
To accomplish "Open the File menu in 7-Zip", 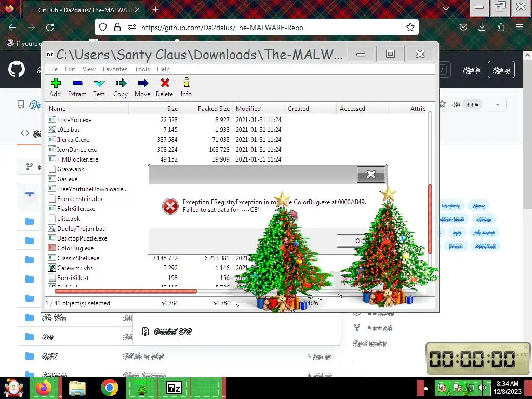I will (53, 69).
